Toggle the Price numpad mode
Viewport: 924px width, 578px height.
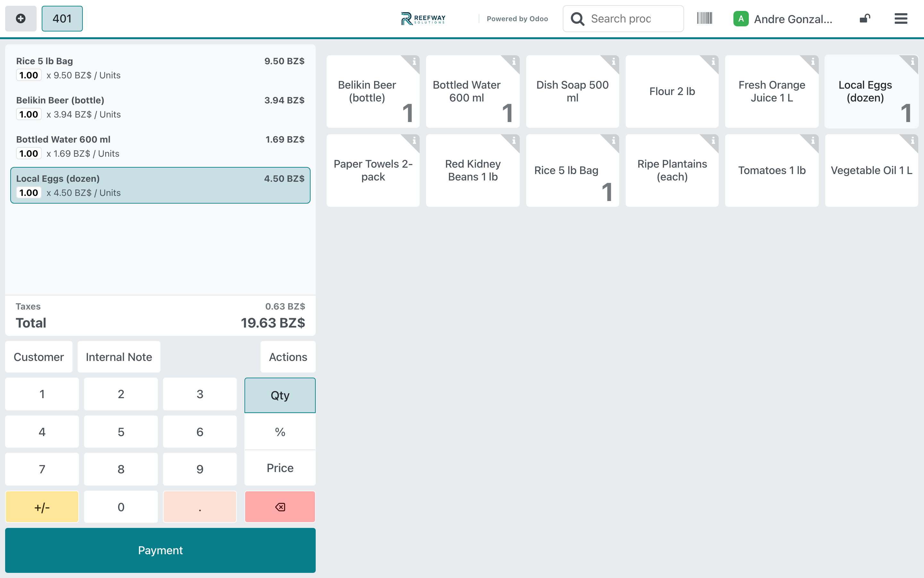280,468
